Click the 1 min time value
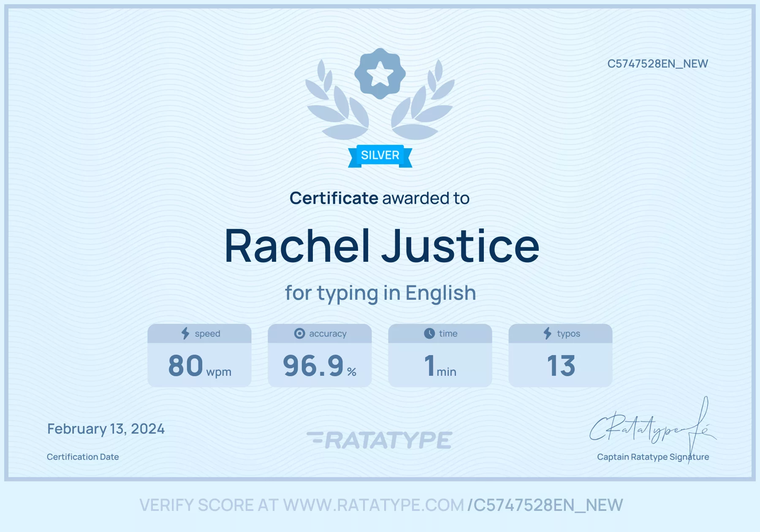760x532 pixels. [x=440, y=366]
